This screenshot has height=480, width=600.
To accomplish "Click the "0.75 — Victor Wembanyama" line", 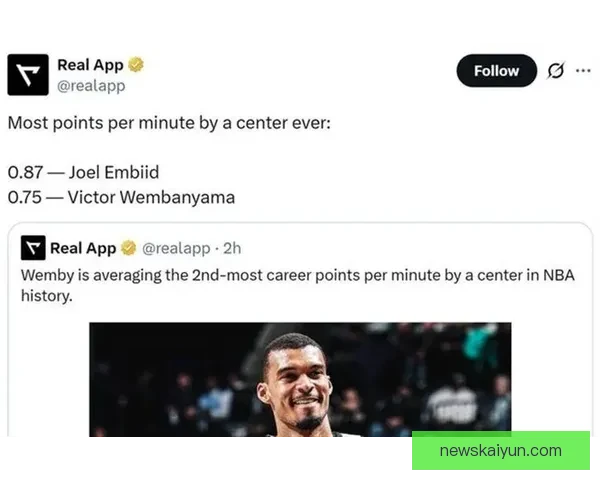I will (x=121, y=196).
